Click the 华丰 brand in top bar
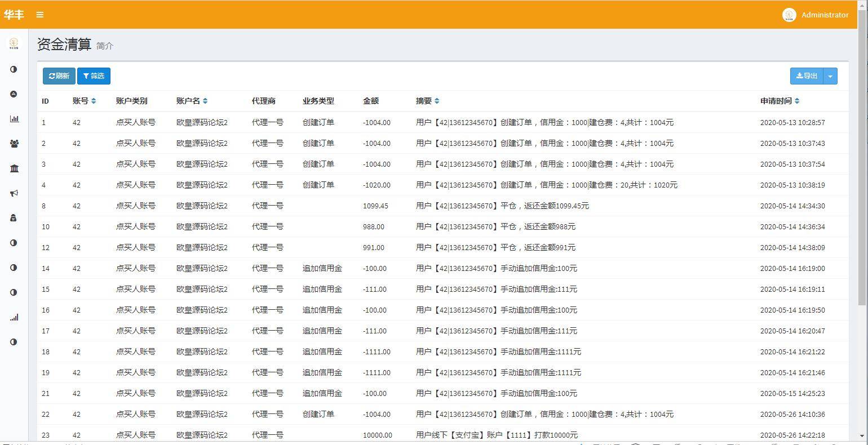This screenshot has width=868, height=445. tap(14, 15)
